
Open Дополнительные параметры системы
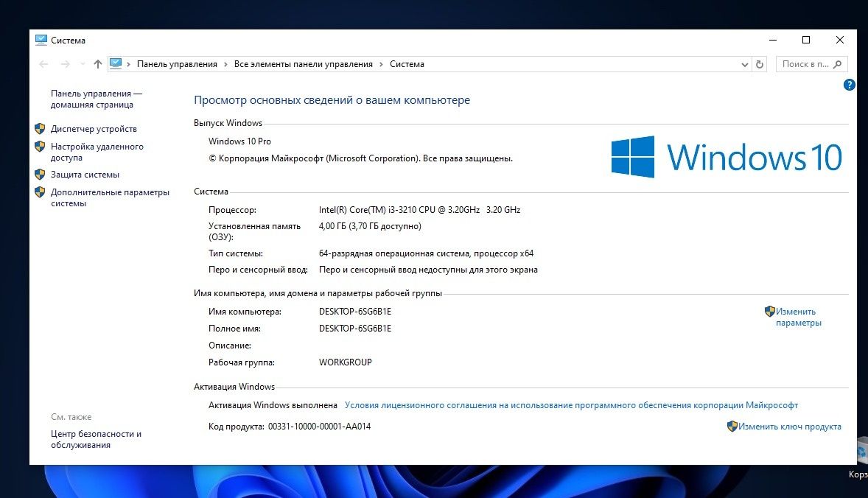click(110, 197)
